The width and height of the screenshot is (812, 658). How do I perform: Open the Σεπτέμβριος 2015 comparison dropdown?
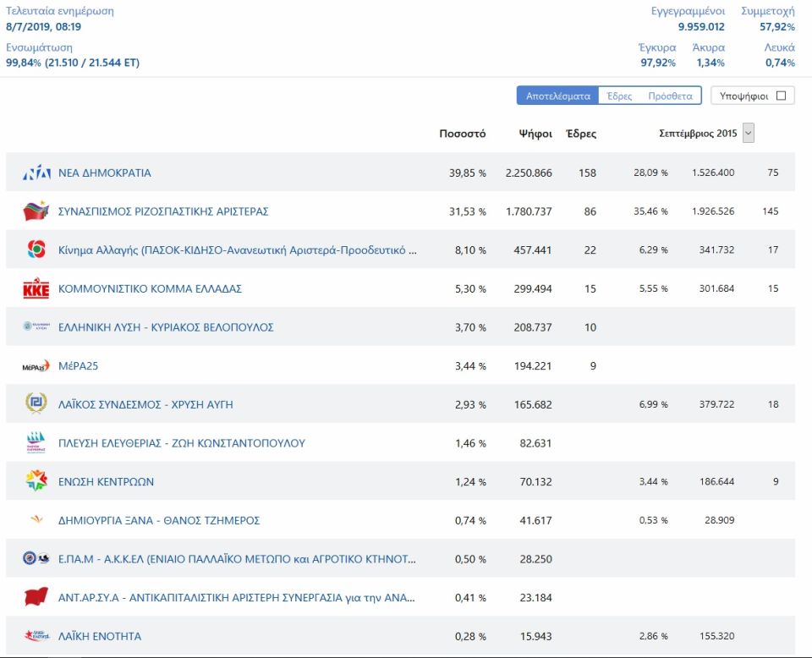[x=749, y=133]
